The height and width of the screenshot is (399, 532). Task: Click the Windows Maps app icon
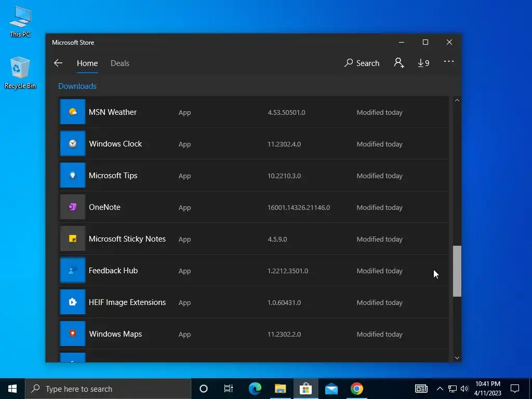pos(73,334)
